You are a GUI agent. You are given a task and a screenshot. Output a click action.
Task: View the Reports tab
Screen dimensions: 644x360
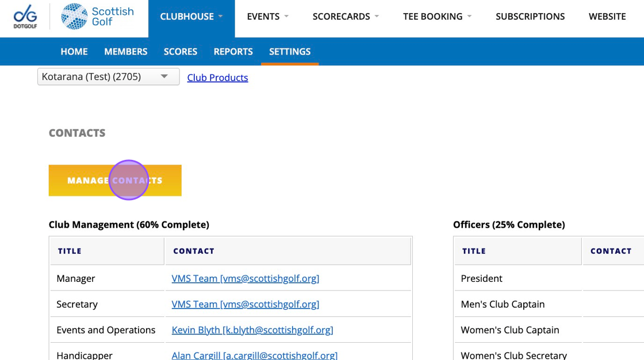point(233,51)
